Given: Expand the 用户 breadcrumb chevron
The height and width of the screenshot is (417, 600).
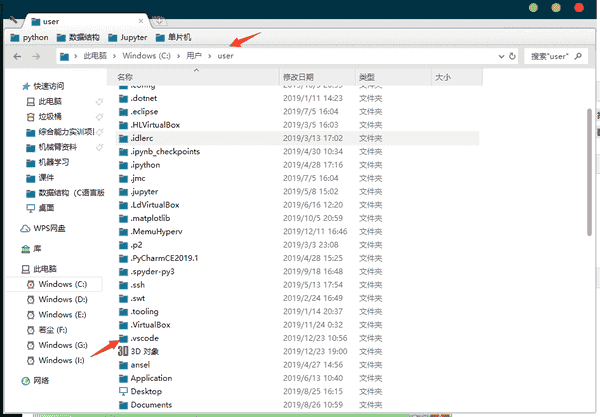Looking at the screenshot, I should pyautogui.click(x=209, y=56).
